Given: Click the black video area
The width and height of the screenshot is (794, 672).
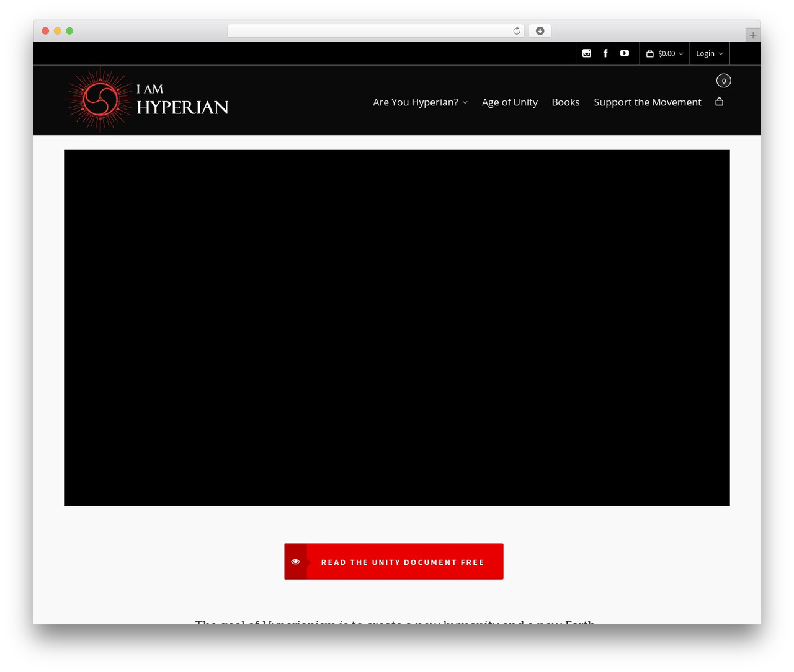Looking at the screenshot, I should pyautogui.click(x=397, y=328).
